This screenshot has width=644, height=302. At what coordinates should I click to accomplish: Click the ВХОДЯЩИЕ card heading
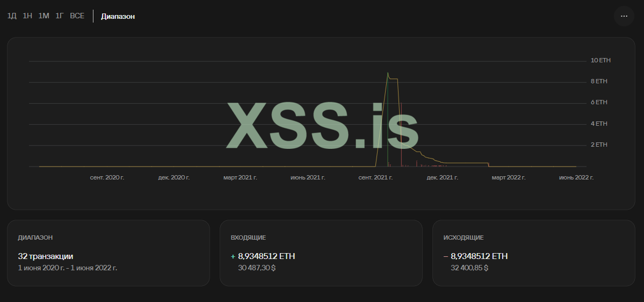[x=249, y=238]
